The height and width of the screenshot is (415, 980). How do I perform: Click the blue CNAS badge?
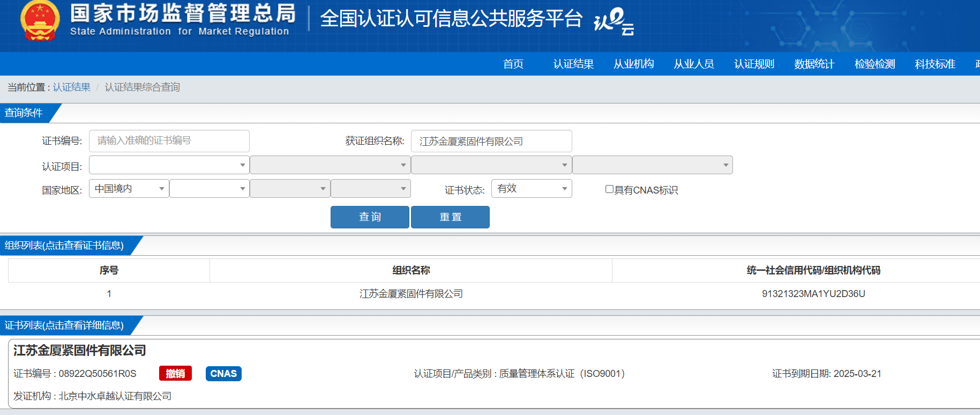tap(223, 373)
